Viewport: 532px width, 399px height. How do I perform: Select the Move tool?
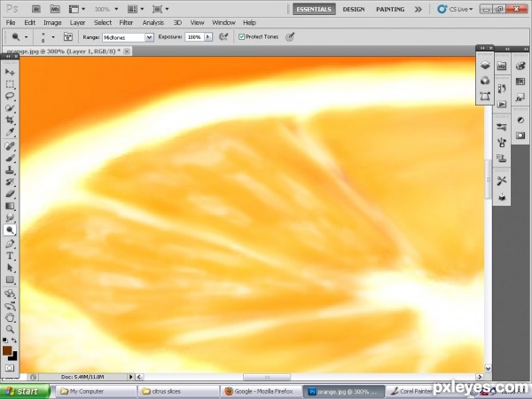[x=10, y=72]
